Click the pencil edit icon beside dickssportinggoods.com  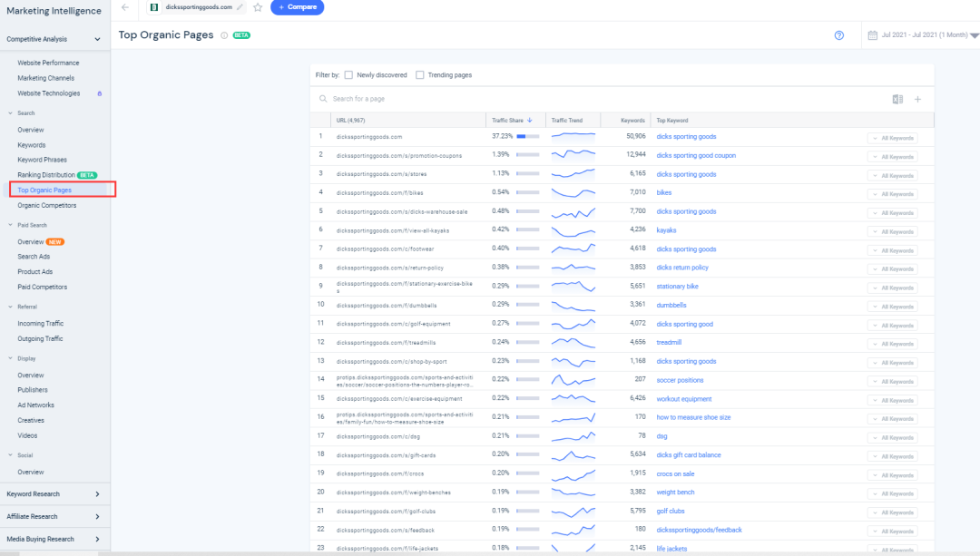tap(240, 7)
